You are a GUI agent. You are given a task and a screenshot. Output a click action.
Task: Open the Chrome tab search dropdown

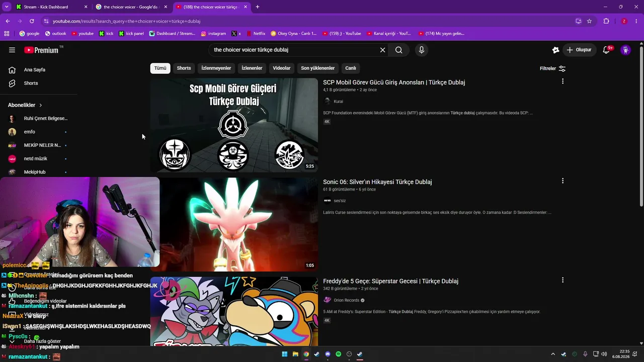click(x=7, y=7)
